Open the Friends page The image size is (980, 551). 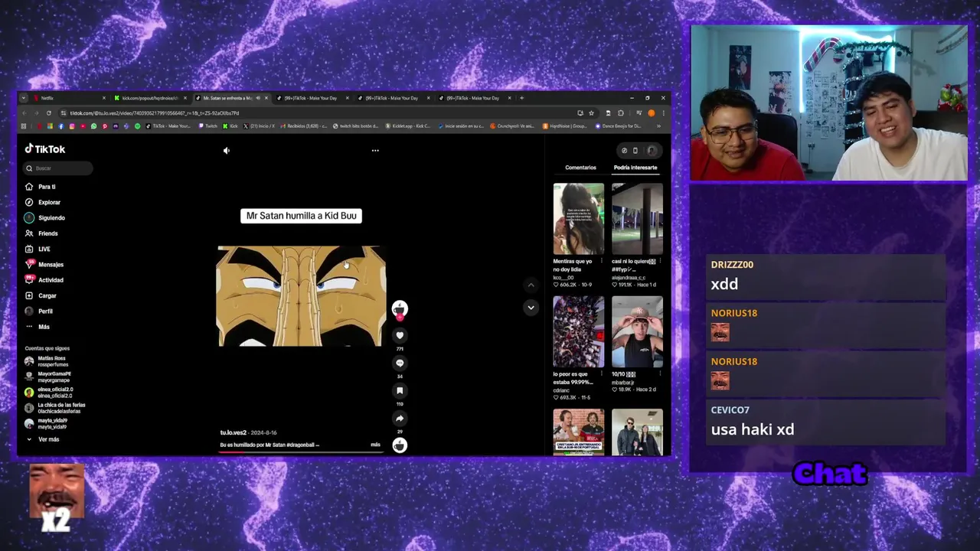click(x=42, y=233)
